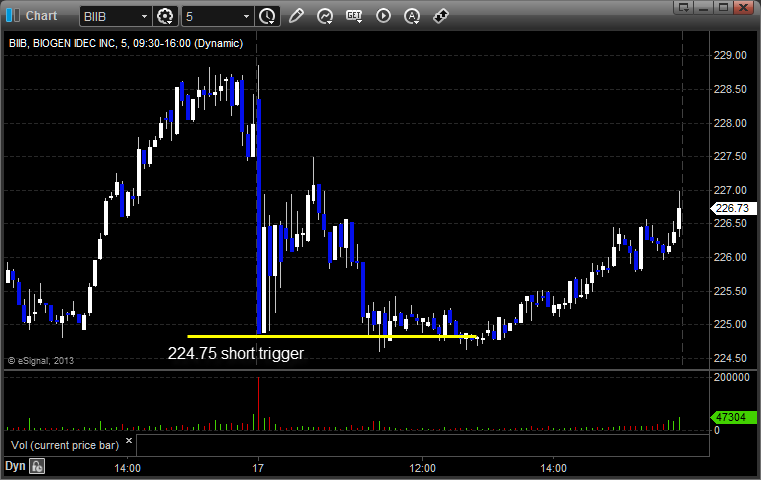Open the time template clock menu
The width and height of the screenshot is (761, 480).
267,17
